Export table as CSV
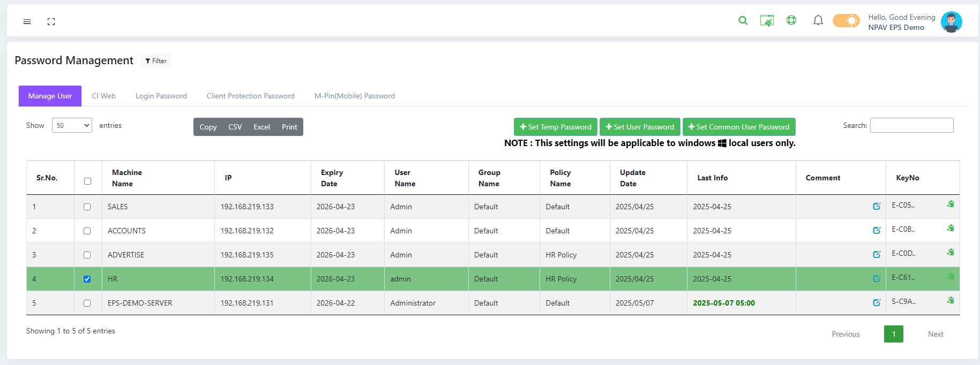980x365 pixels. (x=235, y=127)
